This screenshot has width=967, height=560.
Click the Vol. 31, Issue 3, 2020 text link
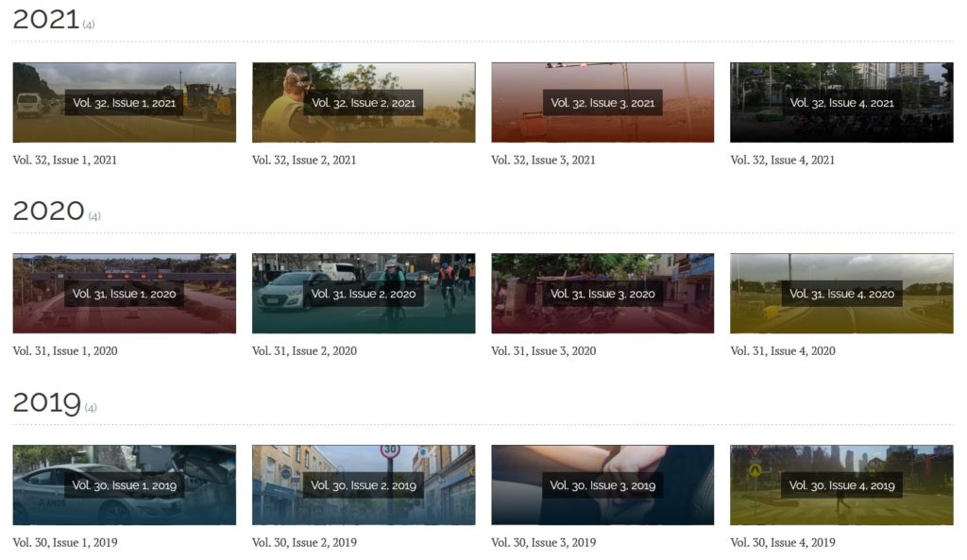click(543, 351)
